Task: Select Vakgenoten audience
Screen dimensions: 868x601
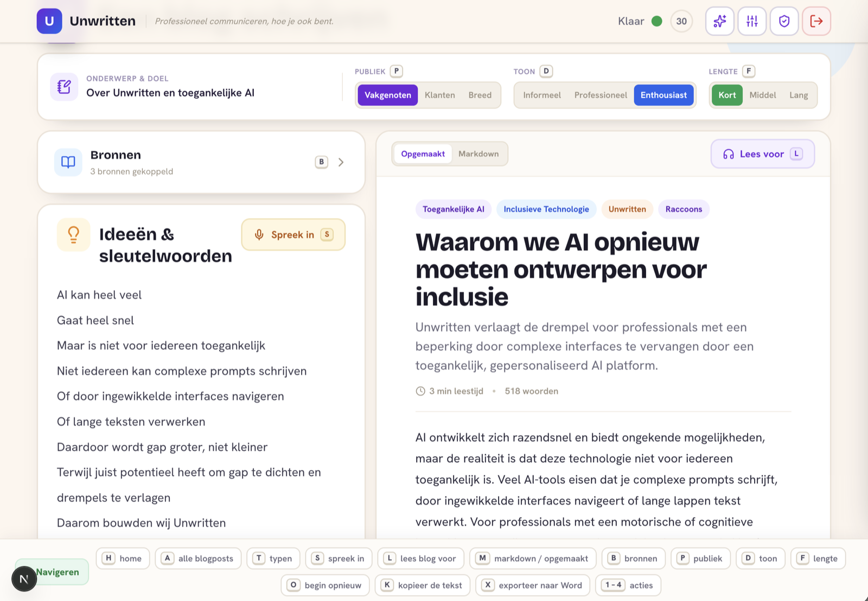Action: pos(388,95)
